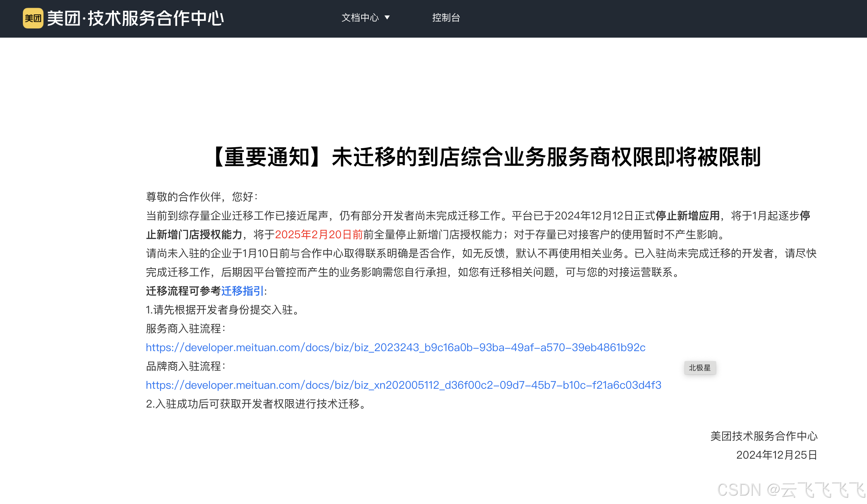Click the red 2025年2月20日前 deadline text
The image size is (867, 504).
click(x=319, y=235)
